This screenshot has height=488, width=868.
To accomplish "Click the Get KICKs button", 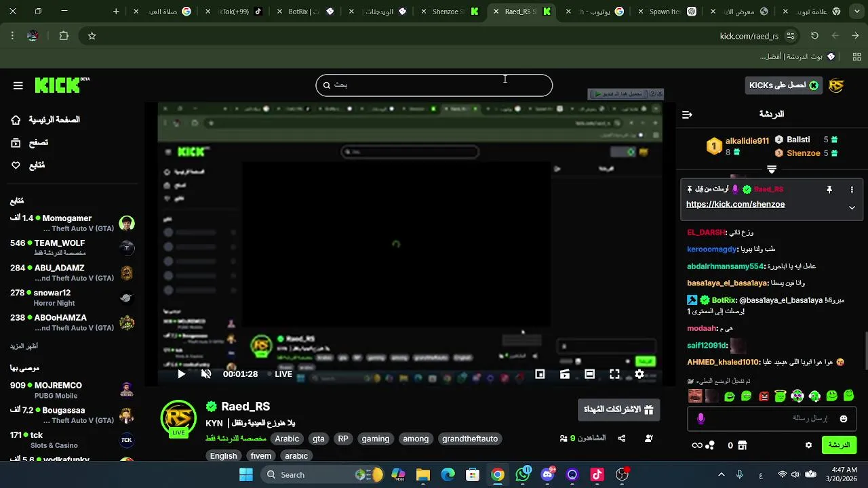I will (783, 85).
